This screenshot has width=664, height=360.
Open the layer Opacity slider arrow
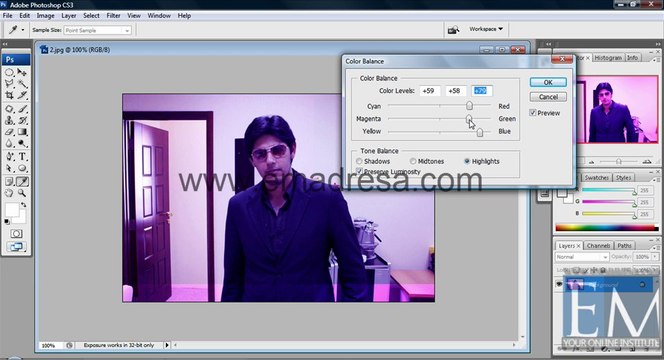click(656, 257)
